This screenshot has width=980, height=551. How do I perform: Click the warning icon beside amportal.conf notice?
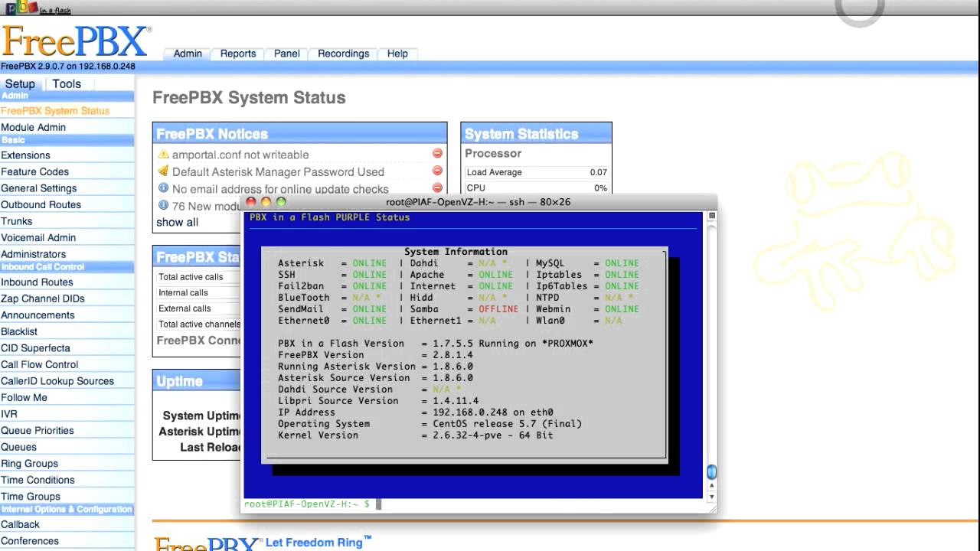163,154
